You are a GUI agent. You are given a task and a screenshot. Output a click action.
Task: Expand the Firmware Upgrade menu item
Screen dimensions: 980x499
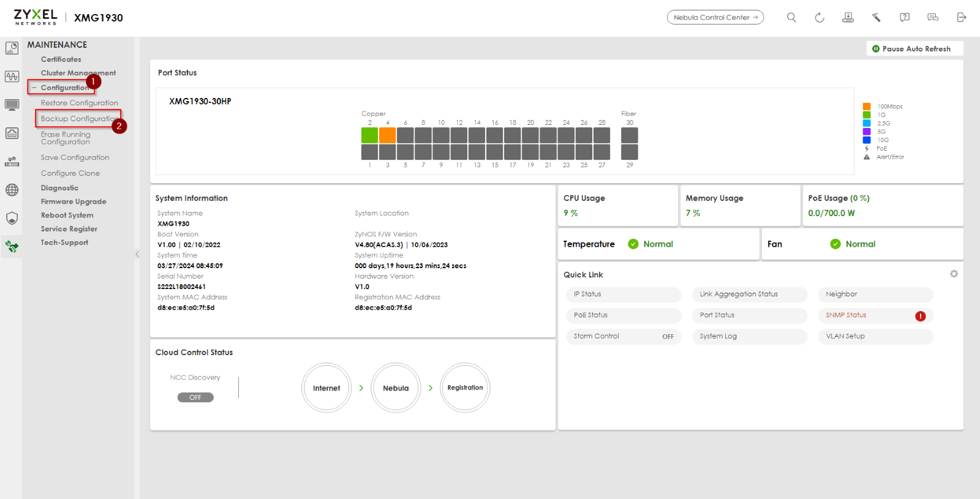point(73,201)
